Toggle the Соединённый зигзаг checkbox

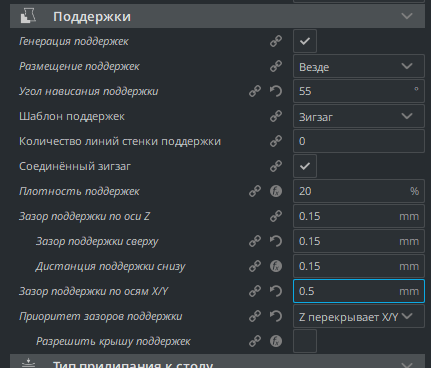click(x=305, y=166)
